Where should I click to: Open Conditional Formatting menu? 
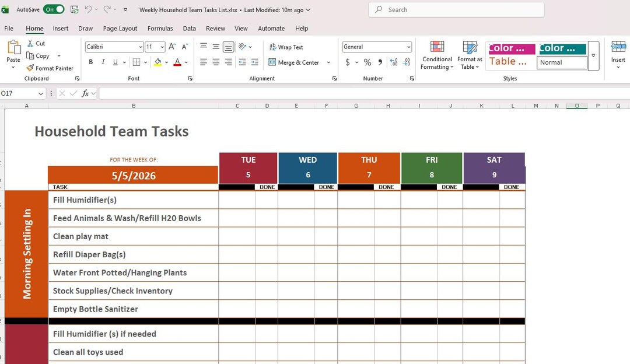[x=437, y=55]
